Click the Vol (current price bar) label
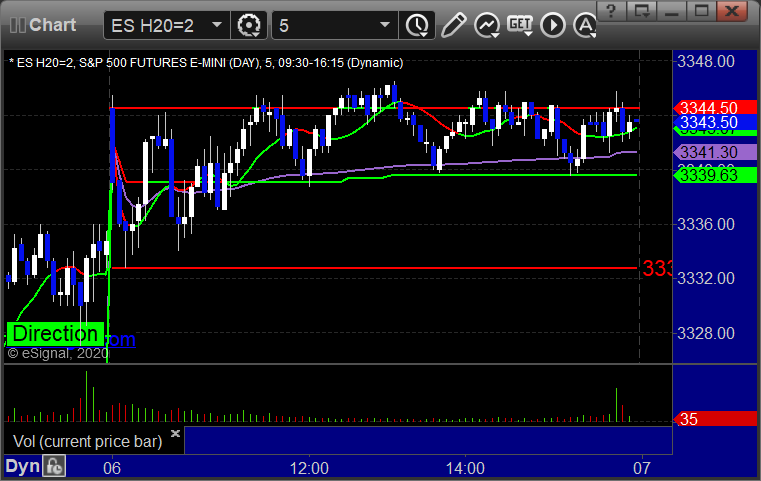 pyautogui.click(x=87, y=441)
